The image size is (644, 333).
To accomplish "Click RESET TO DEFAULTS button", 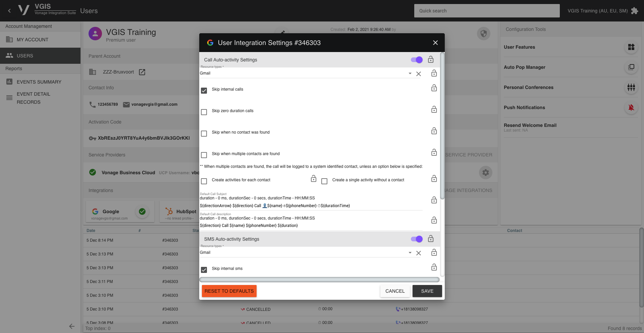I will pos(229,291).
